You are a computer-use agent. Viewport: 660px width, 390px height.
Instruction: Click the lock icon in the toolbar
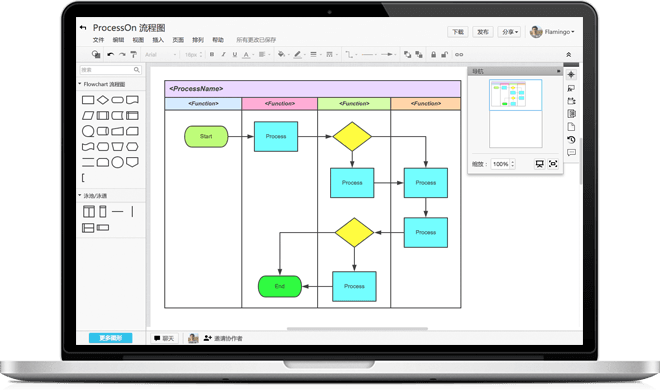[x=433, y=54]
